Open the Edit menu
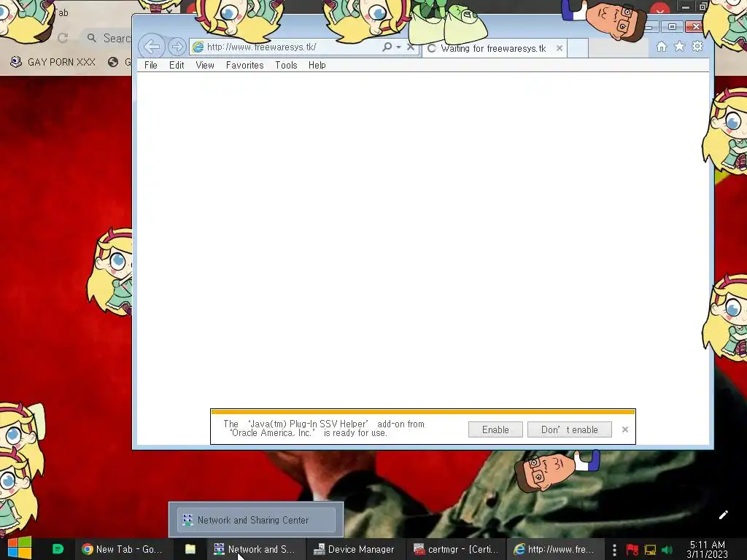This screenshot has height=560, width=747. click(x=177, y=65)
